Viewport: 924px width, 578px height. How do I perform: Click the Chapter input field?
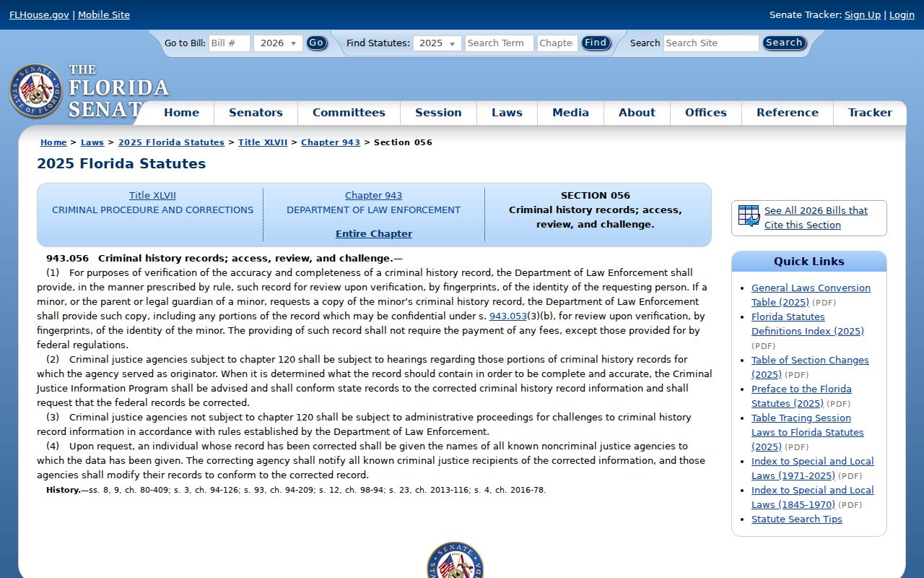tap(557, 43)
